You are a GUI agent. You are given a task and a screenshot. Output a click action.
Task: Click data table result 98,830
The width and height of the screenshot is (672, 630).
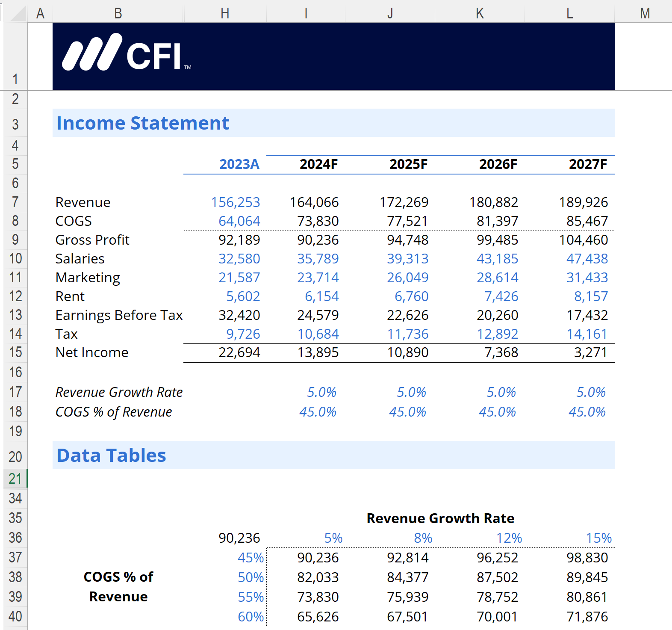587,557
